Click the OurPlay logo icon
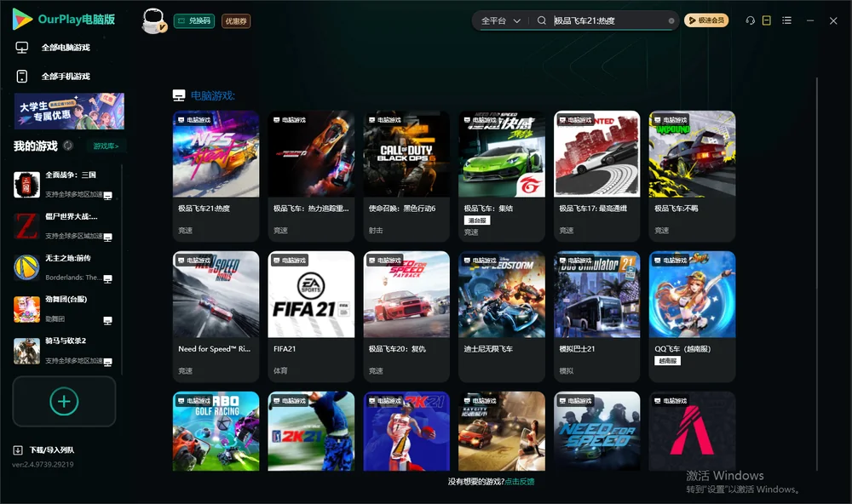This screenshot has height=504, width=852. click(22, 20)
